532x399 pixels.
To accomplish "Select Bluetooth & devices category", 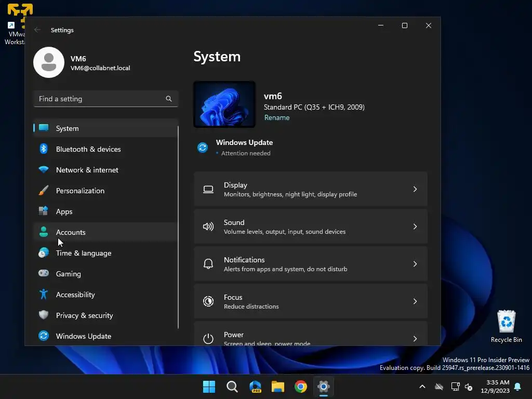I will click(105, 149).
